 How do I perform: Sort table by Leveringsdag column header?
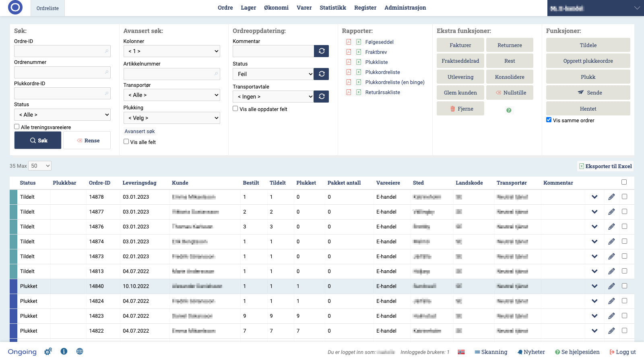[139, 183]
